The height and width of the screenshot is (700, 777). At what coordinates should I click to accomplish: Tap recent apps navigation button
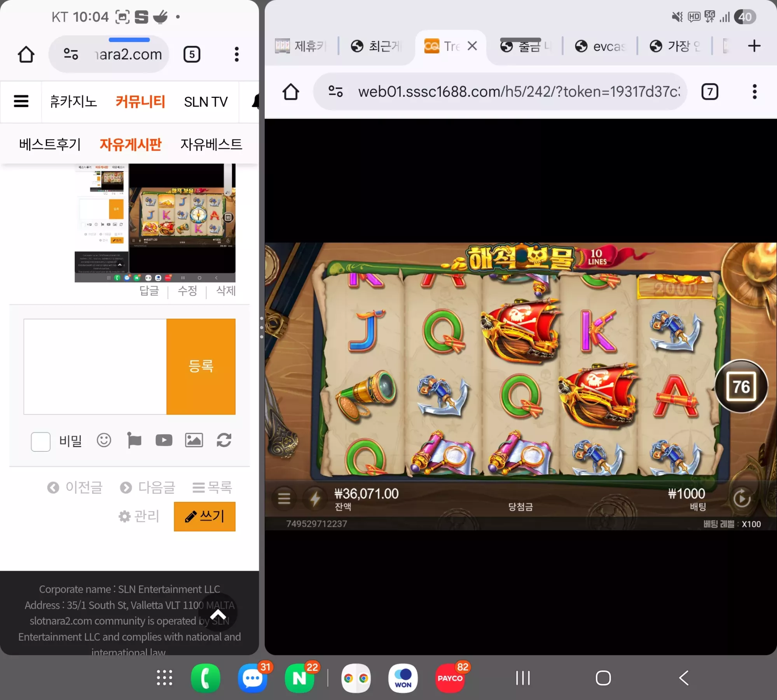pos(523,678)
